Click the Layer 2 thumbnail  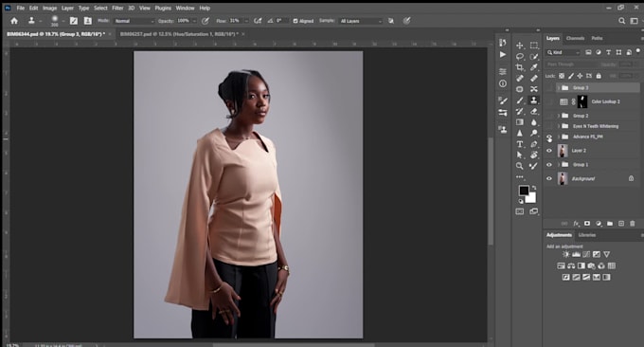[x=563, y=151]
